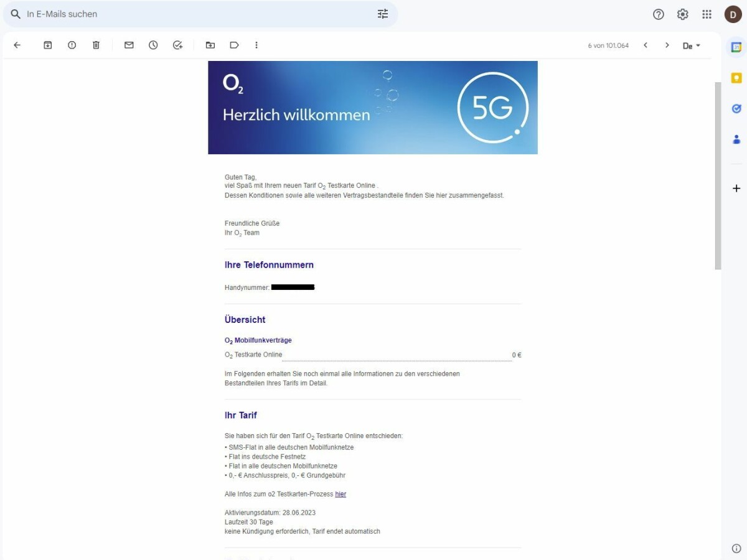This screenshot has height=560, width=747.
Task: Click the 'hier' link about the Testkarten-Prozess
Action: [341, 493]
